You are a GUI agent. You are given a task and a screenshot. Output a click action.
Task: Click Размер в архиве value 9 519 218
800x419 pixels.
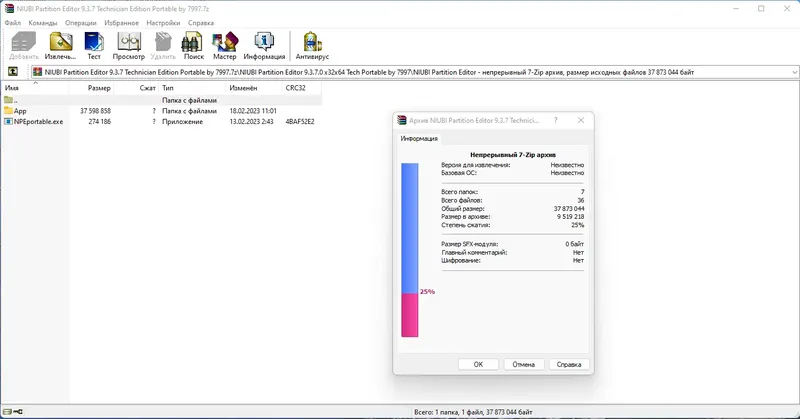tap(570, 216)
